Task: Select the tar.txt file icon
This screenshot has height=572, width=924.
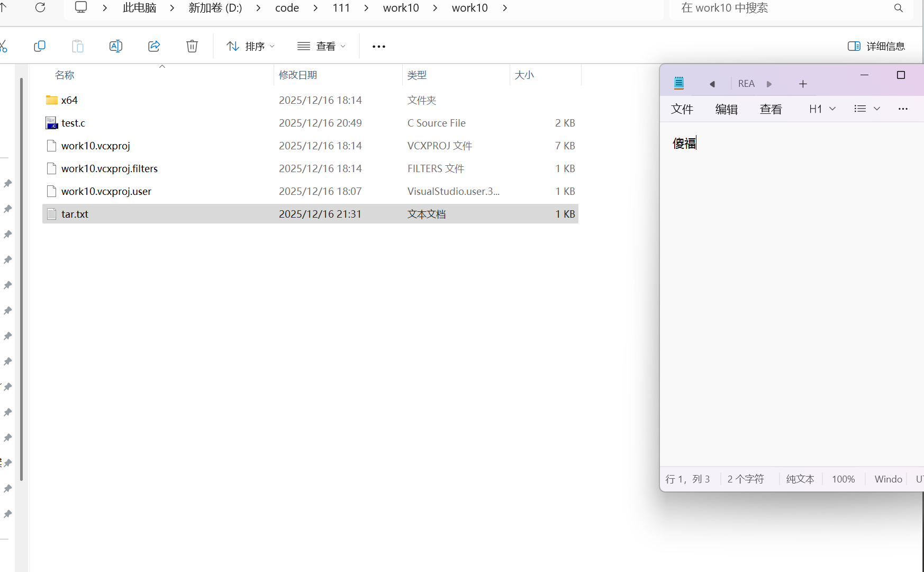Action: click(x=52, y=214)
